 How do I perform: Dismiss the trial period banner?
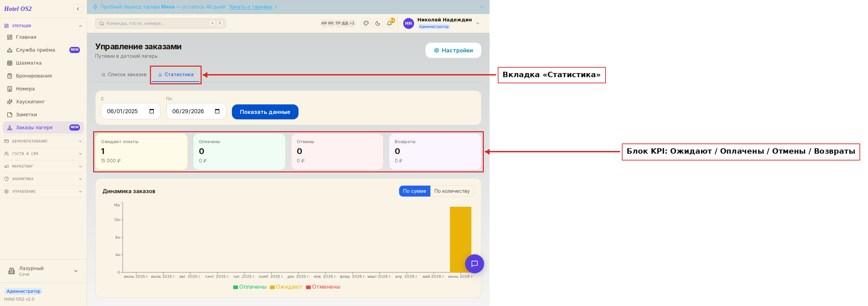481,7
